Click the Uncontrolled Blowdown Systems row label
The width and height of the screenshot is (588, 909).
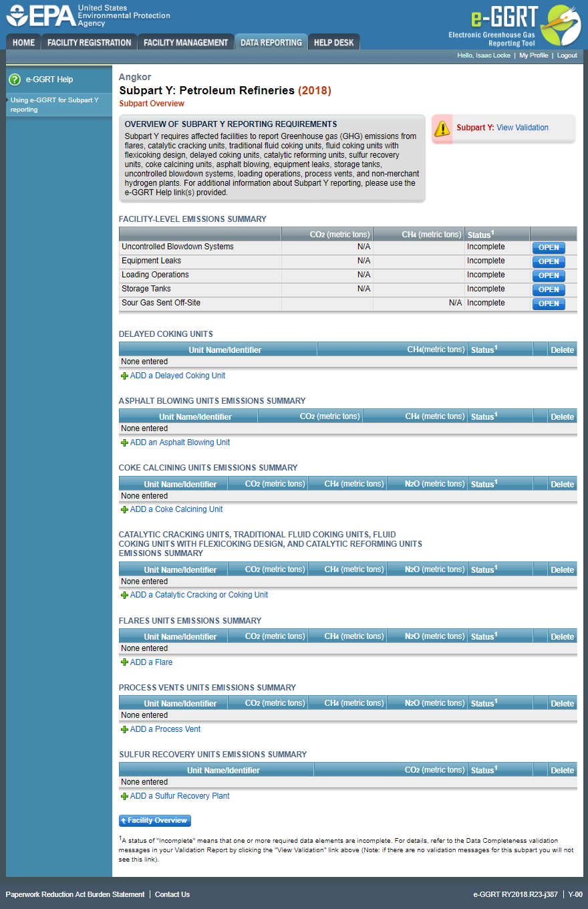coord(178,247)
